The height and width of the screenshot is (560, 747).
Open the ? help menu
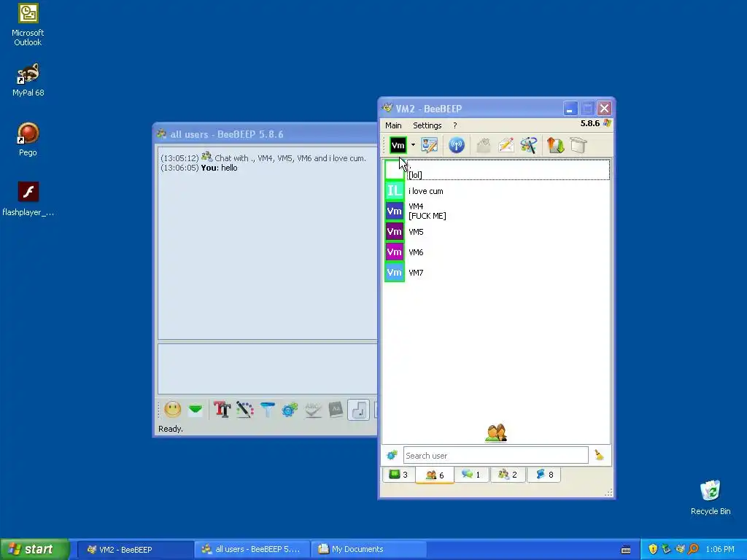pyautogui.click(x=455, y=125)
